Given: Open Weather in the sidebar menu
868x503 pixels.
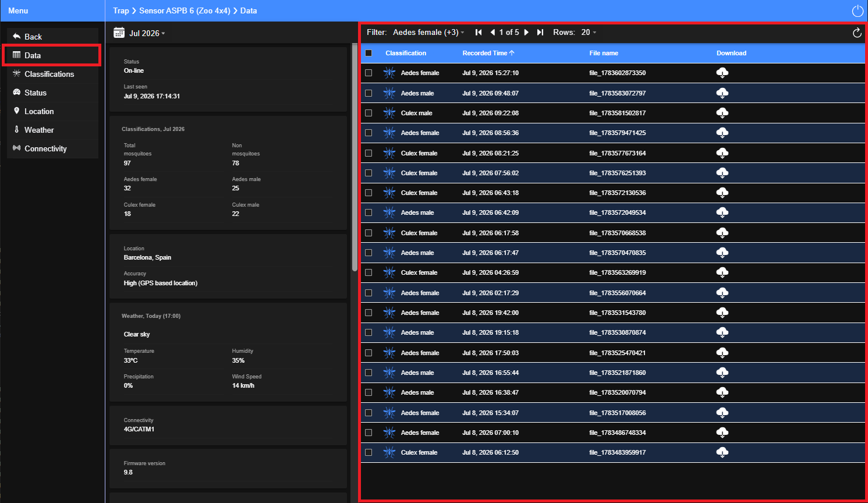Looking at the screenshot, I should (52, 130).
